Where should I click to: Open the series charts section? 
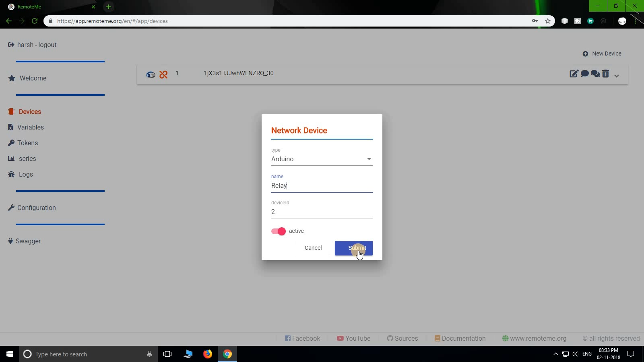(27, 158)
